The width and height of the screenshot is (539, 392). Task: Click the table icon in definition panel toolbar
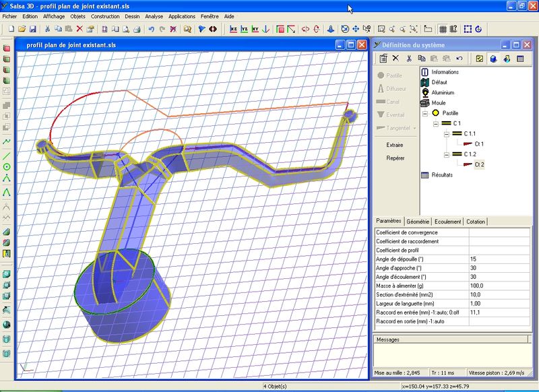520,59
